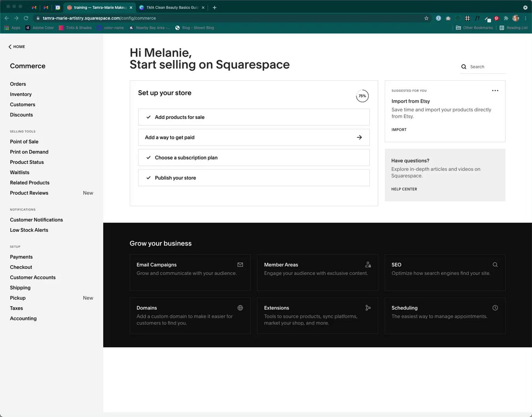Bookmark this page with the star icon
The height and width of the screenshot is (417, 532).
426,18
